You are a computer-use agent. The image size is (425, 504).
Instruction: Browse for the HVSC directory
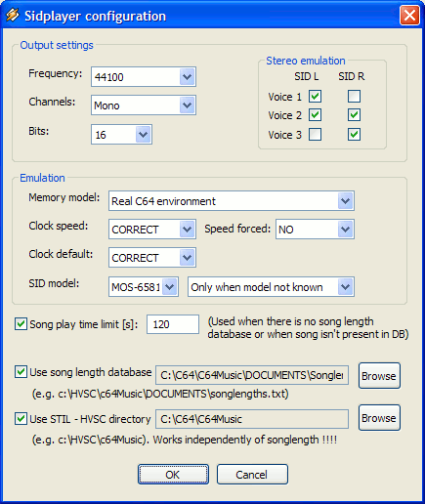(x=379, y=418)
